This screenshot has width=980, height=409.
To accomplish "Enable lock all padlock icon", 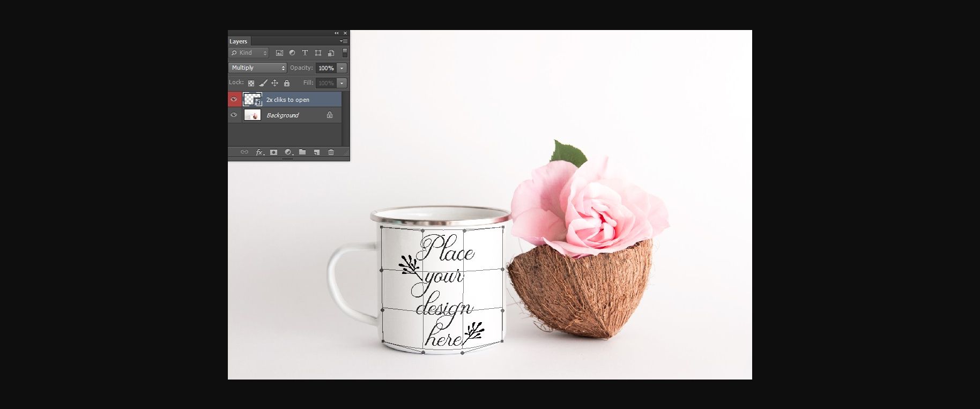I will (x=287, y=83).
